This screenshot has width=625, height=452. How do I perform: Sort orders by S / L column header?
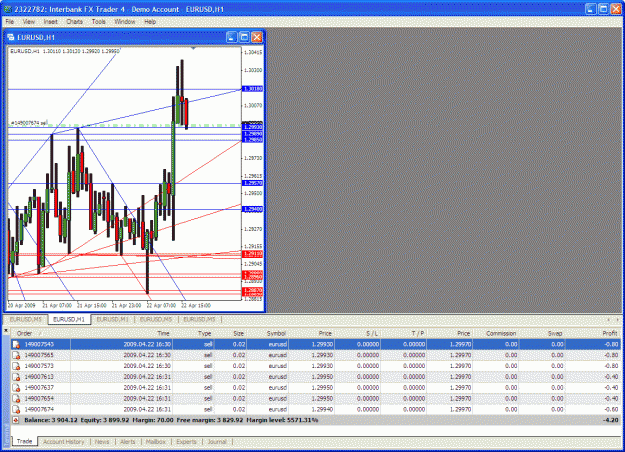pyautogui.click(x=372, y=333)
